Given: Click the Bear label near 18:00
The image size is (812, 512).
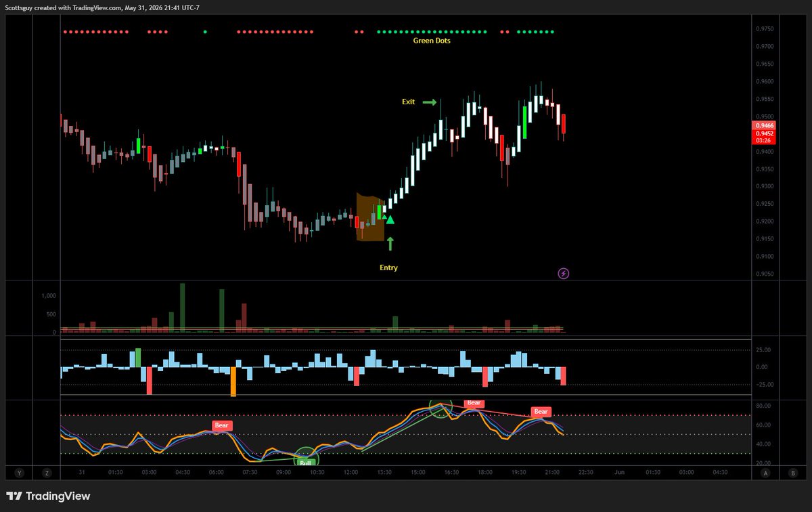Looking at the screenshot, I should [473, 403].
